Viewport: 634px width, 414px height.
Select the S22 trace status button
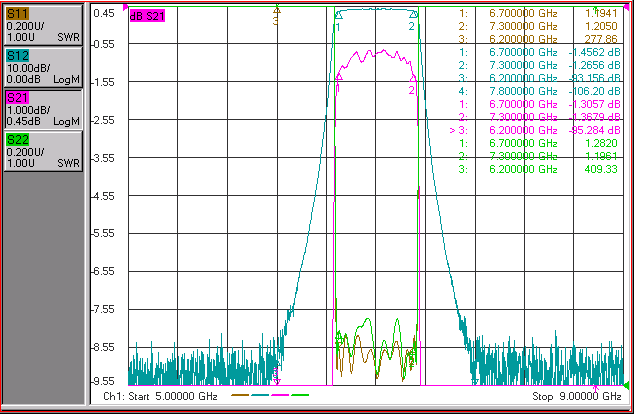pos(44,151)
